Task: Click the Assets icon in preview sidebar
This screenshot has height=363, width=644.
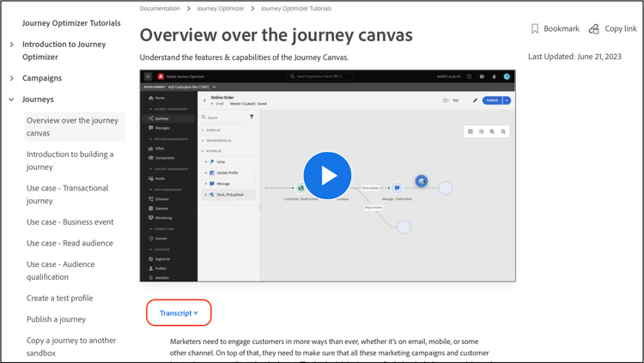Action: coord(151,178)
